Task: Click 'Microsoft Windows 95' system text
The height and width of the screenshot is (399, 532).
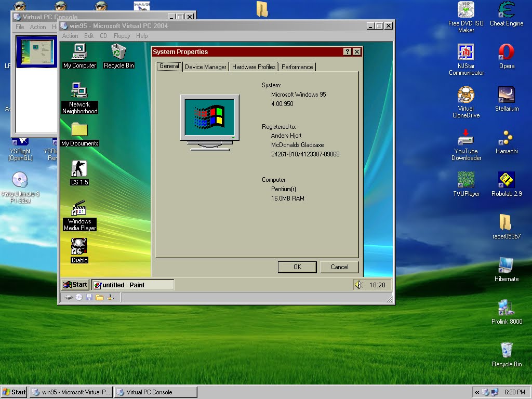Action: pos(299,95)
